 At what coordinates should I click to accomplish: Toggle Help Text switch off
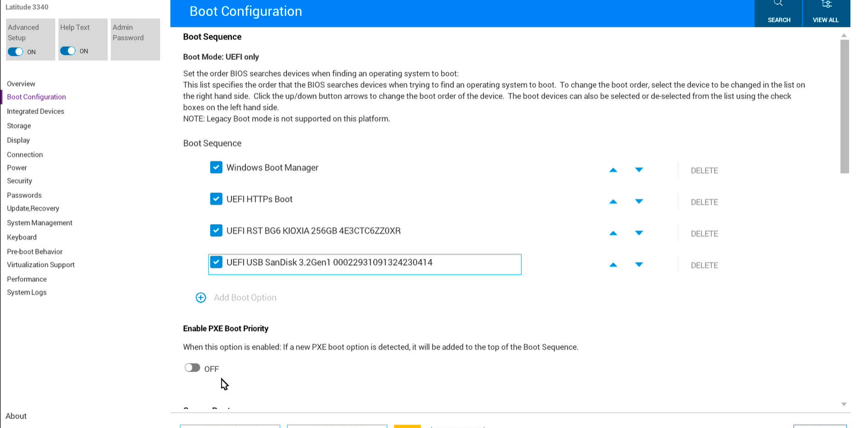(68, 51)
